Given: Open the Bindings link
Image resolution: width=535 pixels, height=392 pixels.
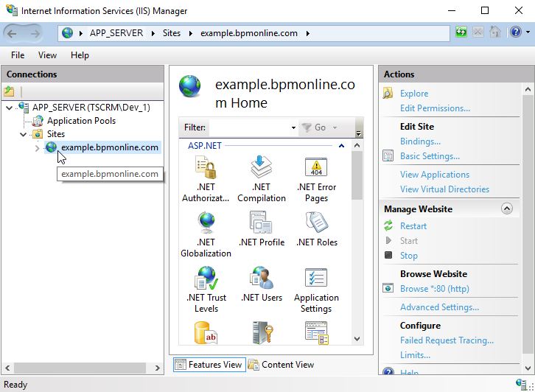Looking at the screenshot, I should (x=420, y=141).
